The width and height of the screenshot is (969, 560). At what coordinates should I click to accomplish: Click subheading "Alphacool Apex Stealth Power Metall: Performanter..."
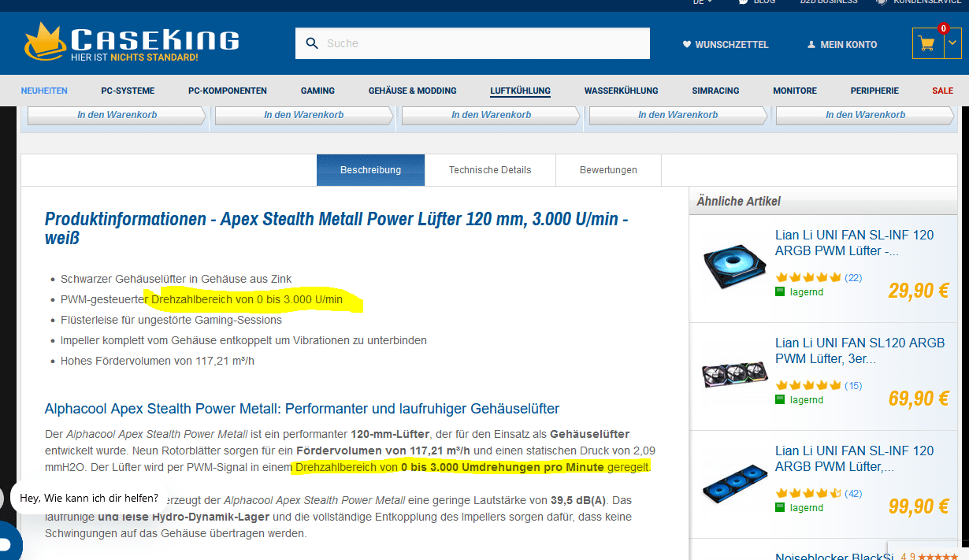(302, 409)
